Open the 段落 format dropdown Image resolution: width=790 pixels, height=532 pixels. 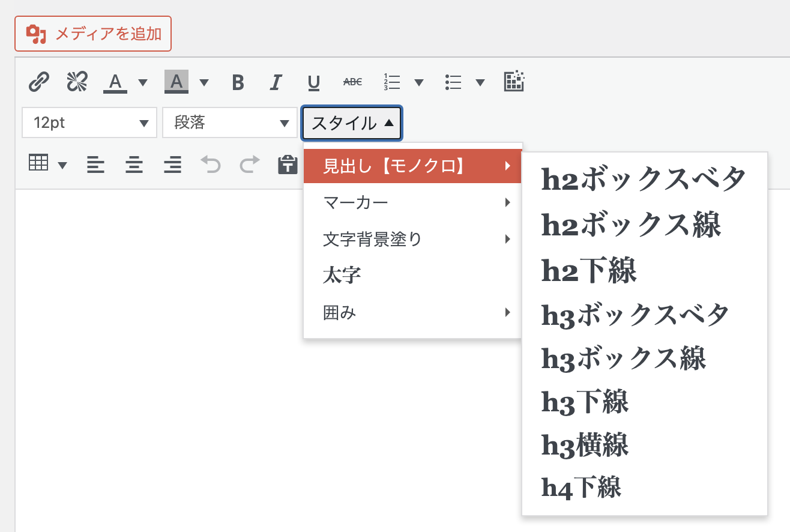tap(230, 123)
